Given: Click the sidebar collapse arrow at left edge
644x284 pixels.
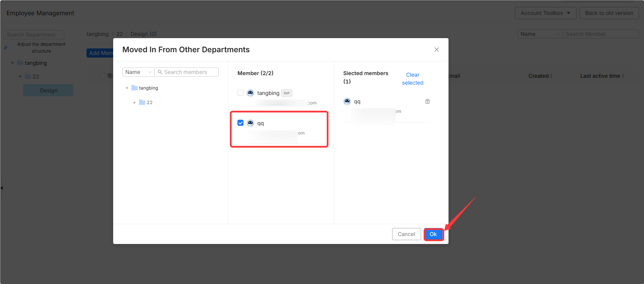Looking at the screenshot, I should point(2,188).
